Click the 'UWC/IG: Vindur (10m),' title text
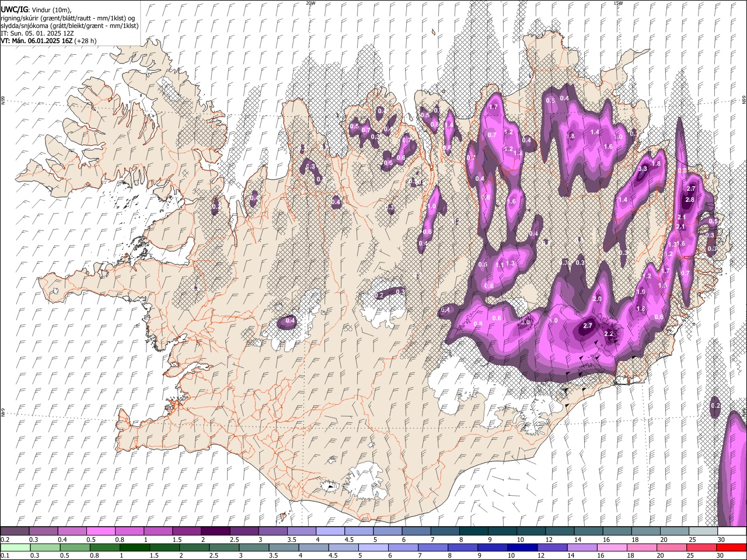The image size is (747, 560). click(36, 10)
